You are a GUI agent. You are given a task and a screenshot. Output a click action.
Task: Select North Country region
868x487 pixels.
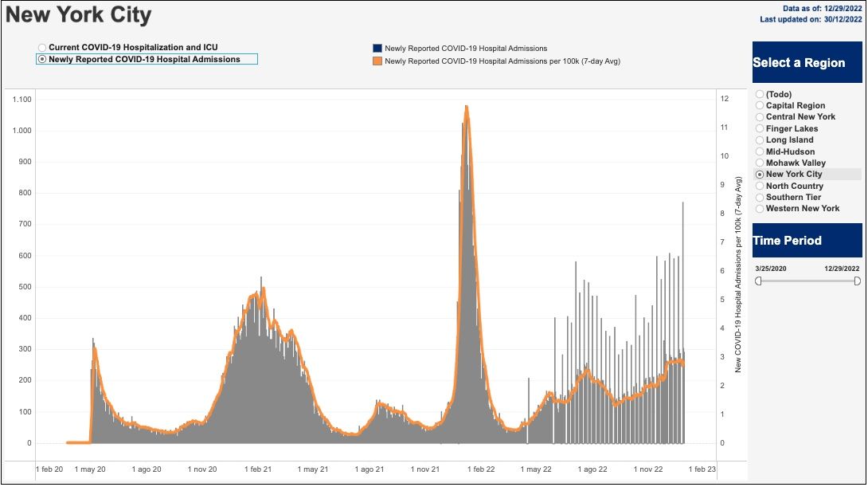tap(760, 186)
